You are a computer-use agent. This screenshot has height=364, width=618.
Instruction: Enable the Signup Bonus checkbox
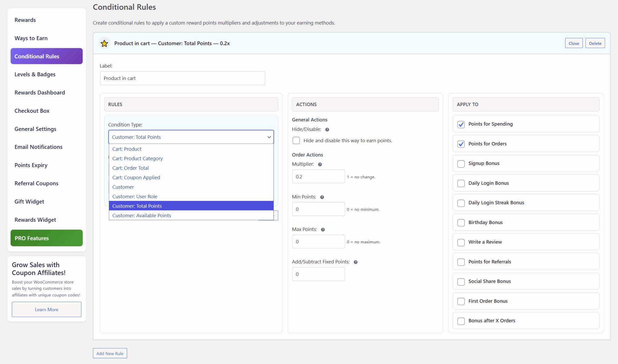coord(461,164)
